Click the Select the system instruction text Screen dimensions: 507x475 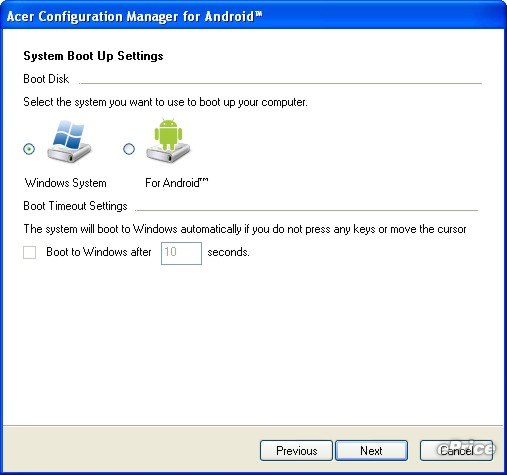165,102
